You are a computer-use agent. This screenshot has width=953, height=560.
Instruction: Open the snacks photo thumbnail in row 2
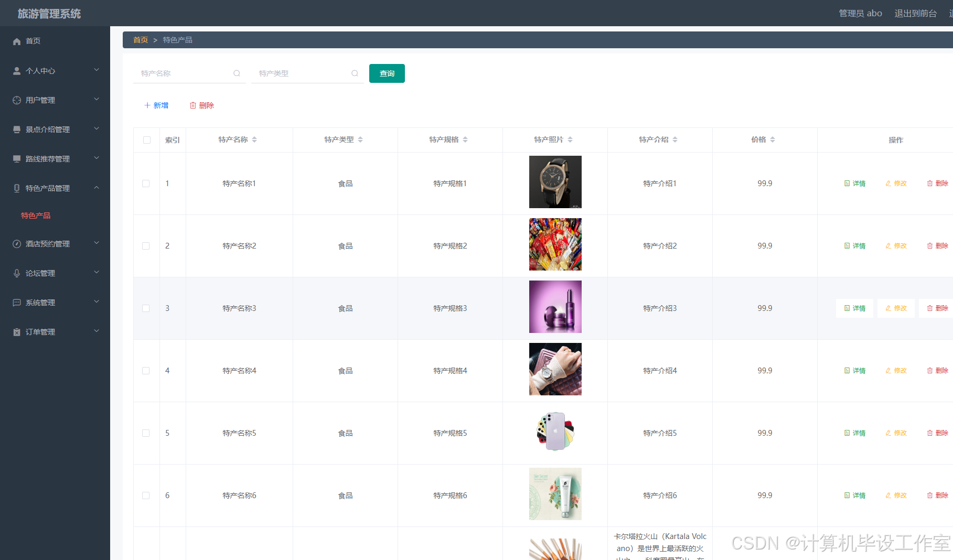click(555, 244)
